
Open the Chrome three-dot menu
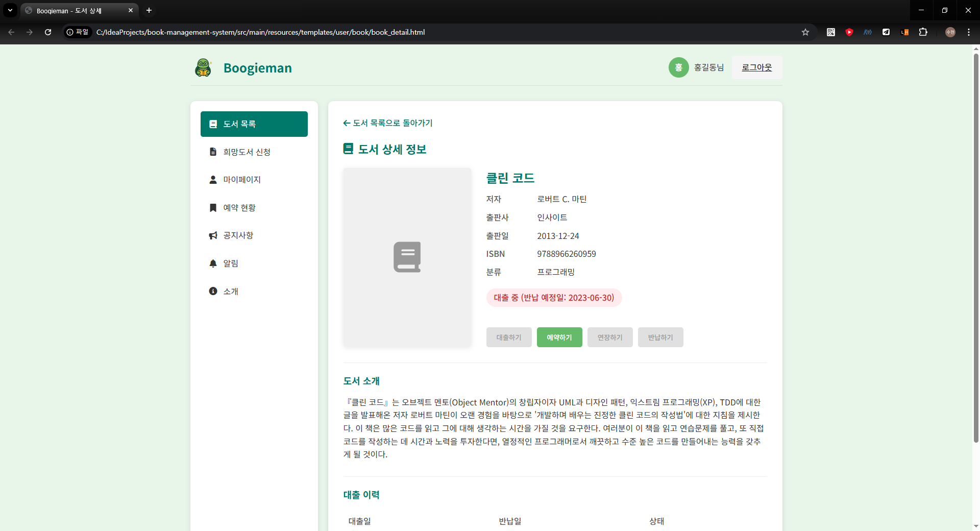click(x=969, y=32)
